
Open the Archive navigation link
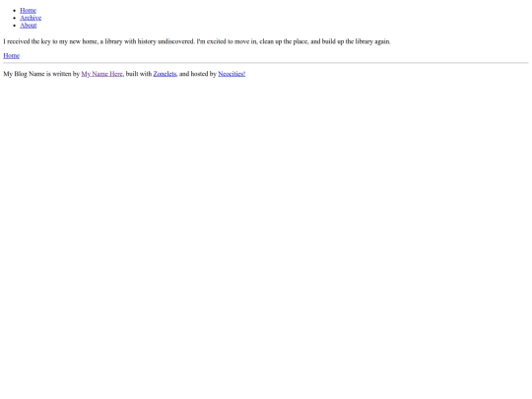coord(31,18)
